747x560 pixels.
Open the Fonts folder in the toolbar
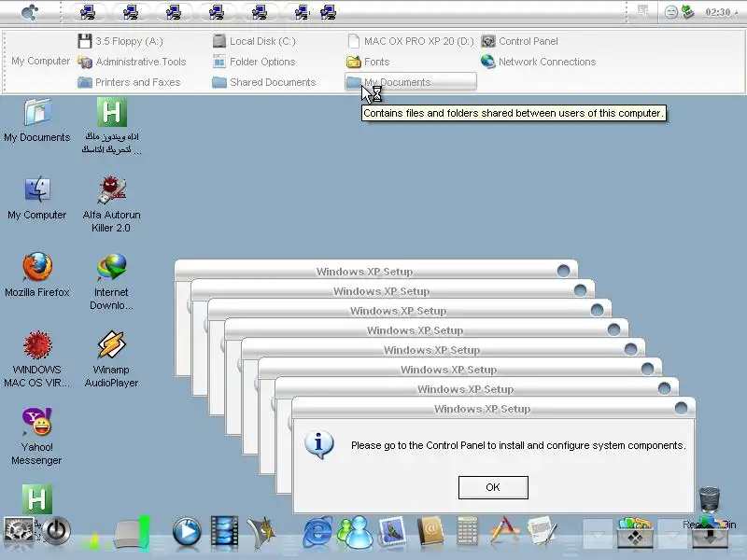[x=368, y=62]
